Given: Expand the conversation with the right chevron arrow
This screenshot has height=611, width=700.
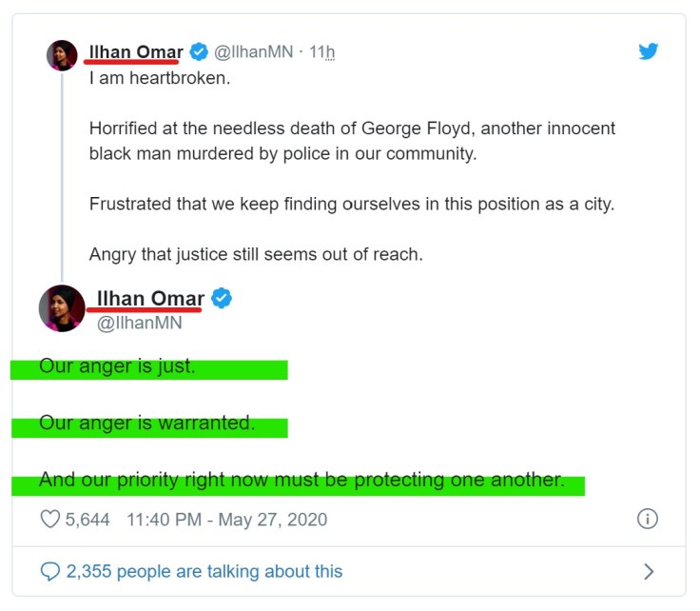Looking at the screenshot, I should click(649, 571).
